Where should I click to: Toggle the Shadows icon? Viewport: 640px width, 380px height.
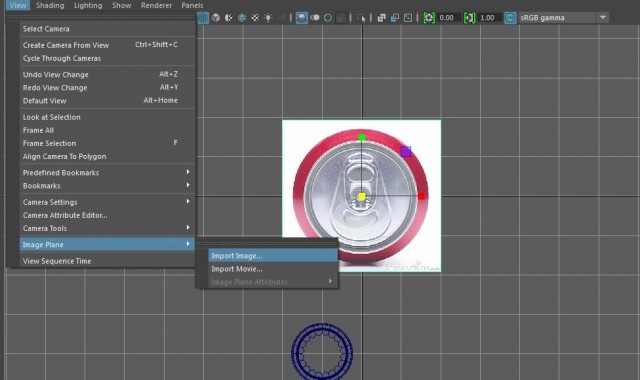[x=281, y=18]
